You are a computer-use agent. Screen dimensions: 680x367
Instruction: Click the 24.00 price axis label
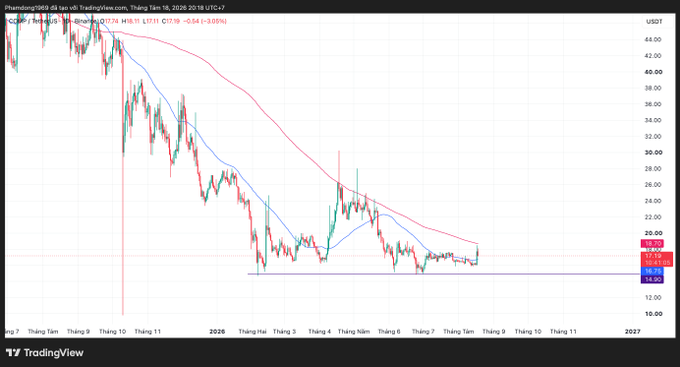[653, 201]
